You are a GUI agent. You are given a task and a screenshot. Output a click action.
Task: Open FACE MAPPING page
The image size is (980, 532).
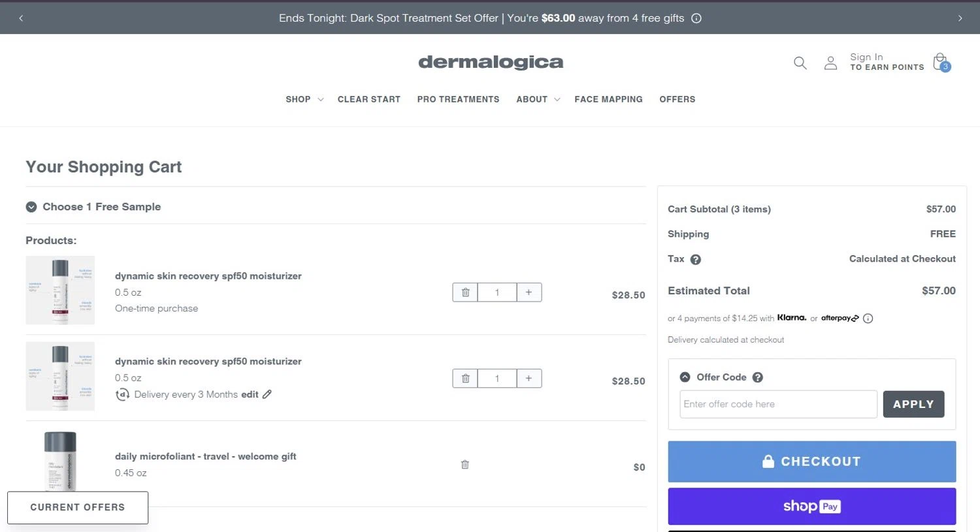click(608, 99)
